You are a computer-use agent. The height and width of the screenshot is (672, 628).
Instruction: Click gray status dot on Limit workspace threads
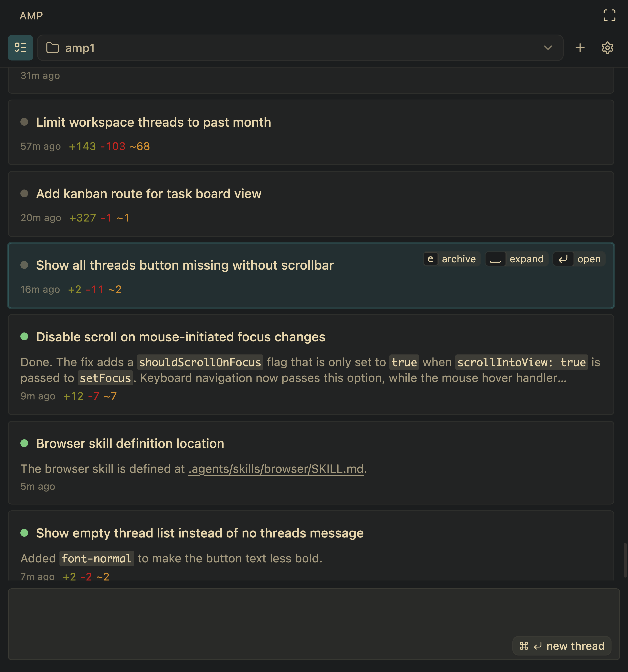click(x=24, y=122)
